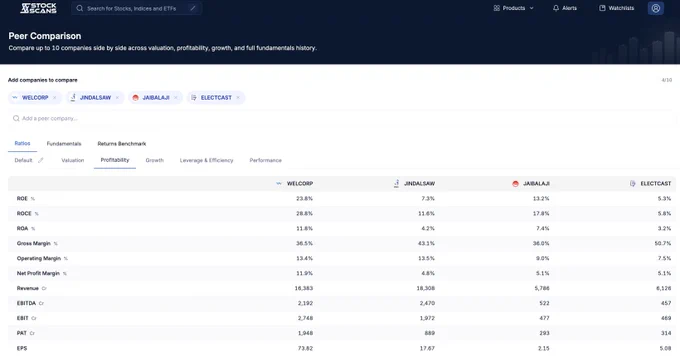The height and width of the screenshot is (363, 680).
Task: Remove JAIBALAJI chip with its x
Action: click(x=176, y=98)
